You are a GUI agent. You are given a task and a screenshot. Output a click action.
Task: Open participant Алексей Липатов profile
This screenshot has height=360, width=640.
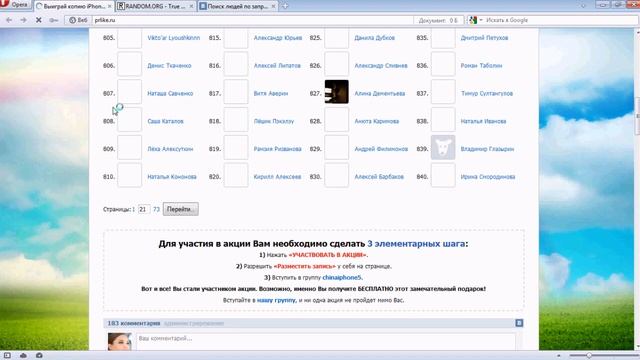point(277,66)
